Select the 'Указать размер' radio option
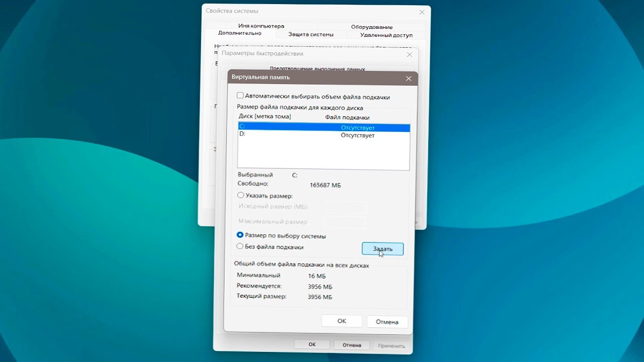644x362 pixels. [240, 196]
